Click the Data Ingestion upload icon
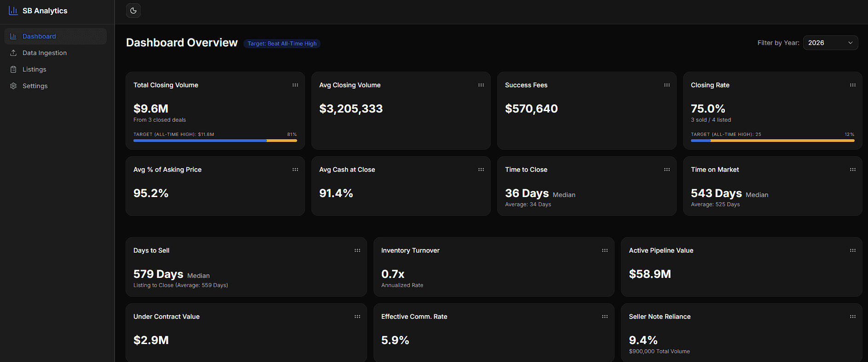The width and height of the screenshot is (868, 362). point(13,53)
